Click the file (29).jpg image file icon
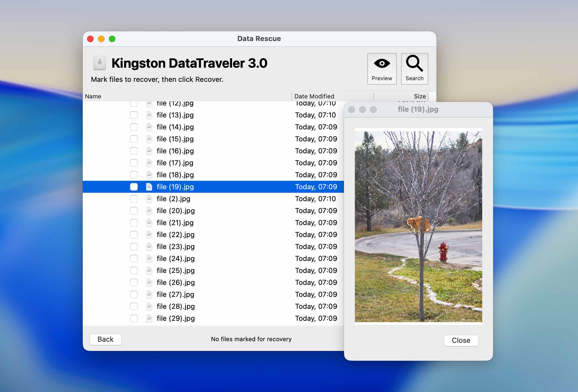The image size is (578, 392). (x=149, y=318)
